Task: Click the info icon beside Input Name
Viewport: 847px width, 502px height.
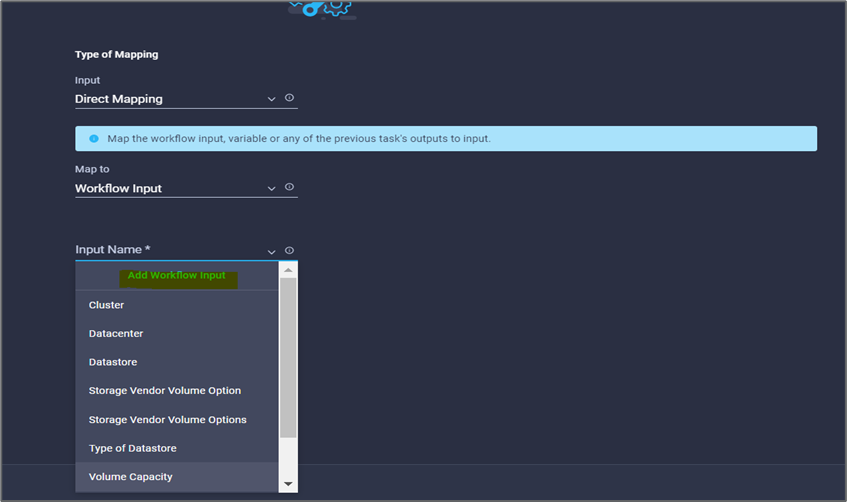Action: (x=290, y=251)
